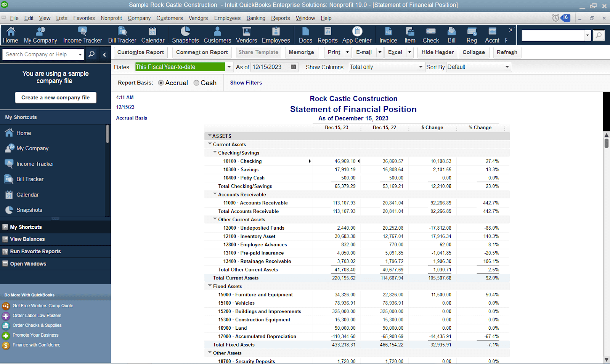Open the Employees center icon

pyautogui.click(x=276, y=35)
